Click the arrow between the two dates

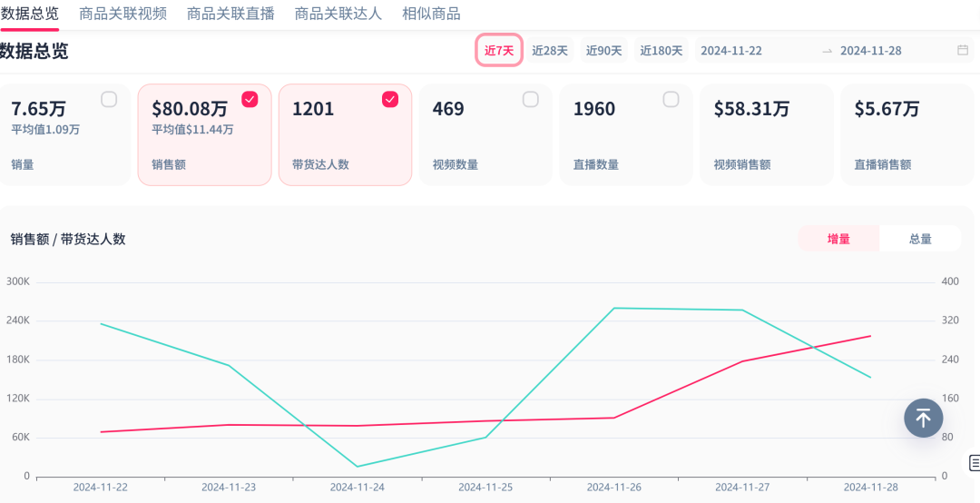[827, 51]
